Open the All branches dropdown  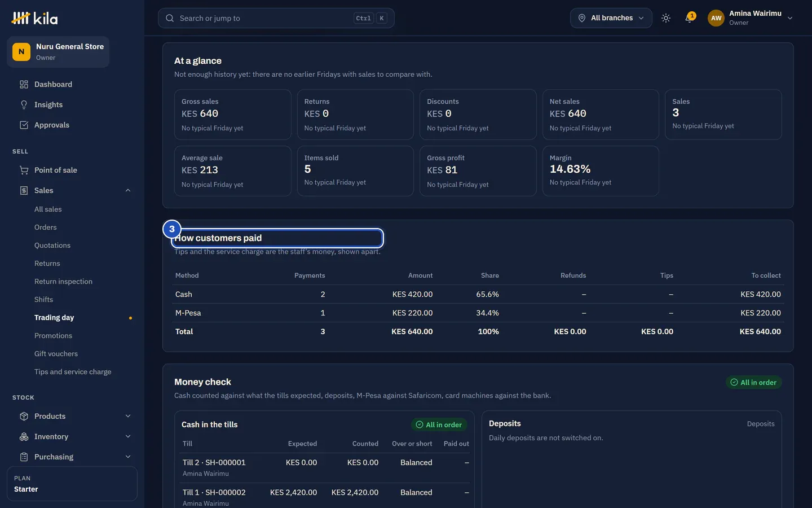(611, 18)
